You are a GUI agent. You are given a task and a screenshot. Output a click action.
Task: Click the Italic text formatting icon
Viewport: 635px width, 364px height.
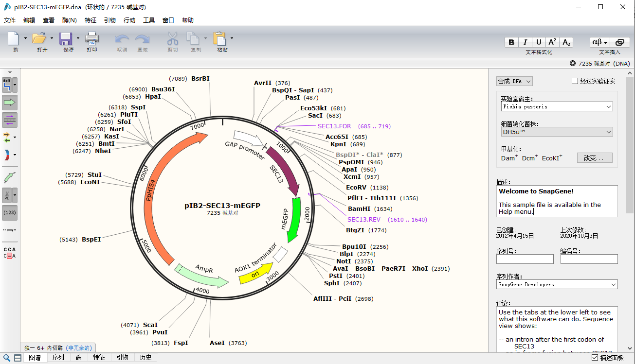point(525,42)
